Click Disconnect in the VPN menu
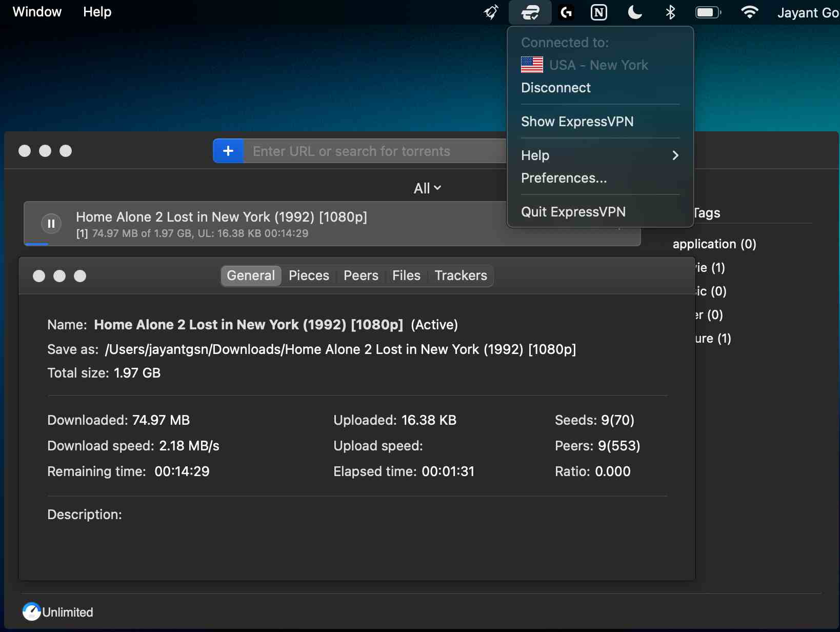840x632 pixels. coord(556,88)
